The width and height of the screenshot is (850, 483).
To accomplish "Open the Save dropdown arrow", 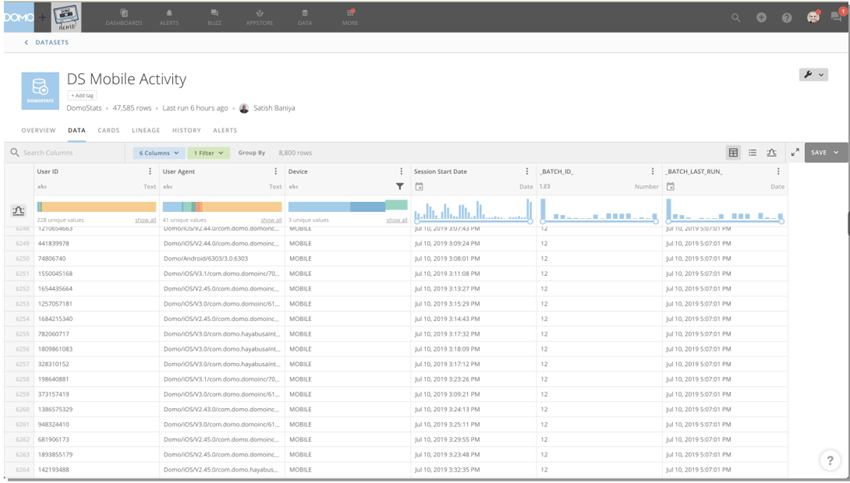I will (836, 153).
